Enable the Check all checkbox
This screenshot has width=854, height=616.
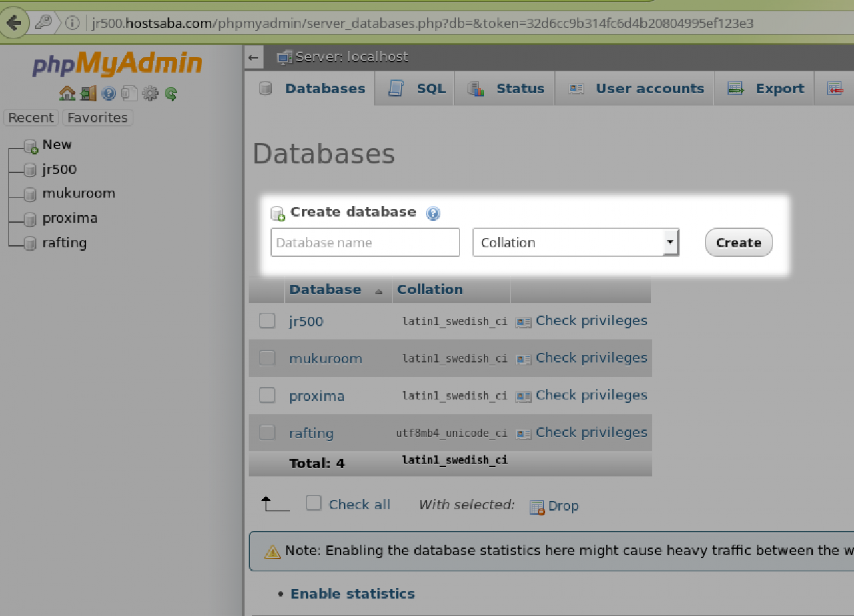314,503
